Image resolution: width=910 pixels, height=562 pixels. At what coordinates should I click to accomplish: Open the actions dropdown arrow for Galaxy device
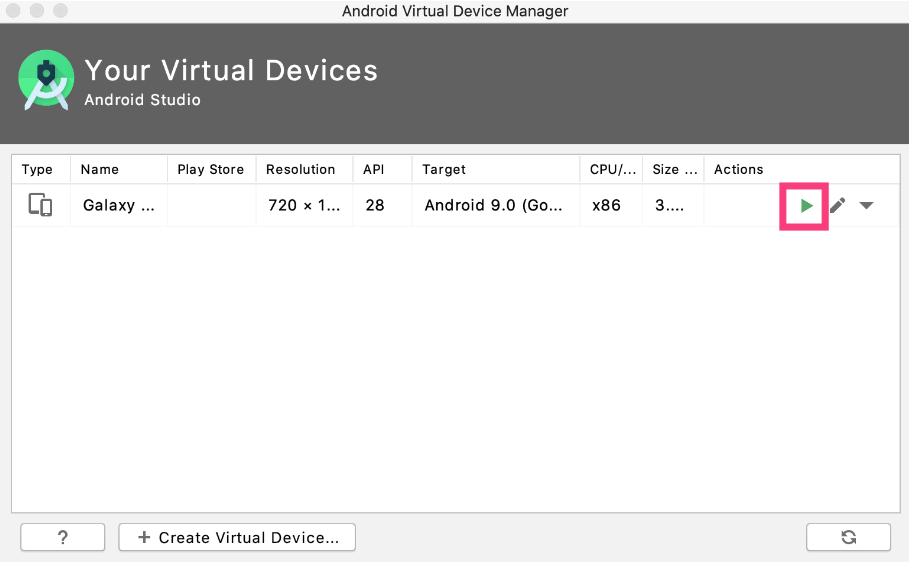tap(866, 205)
